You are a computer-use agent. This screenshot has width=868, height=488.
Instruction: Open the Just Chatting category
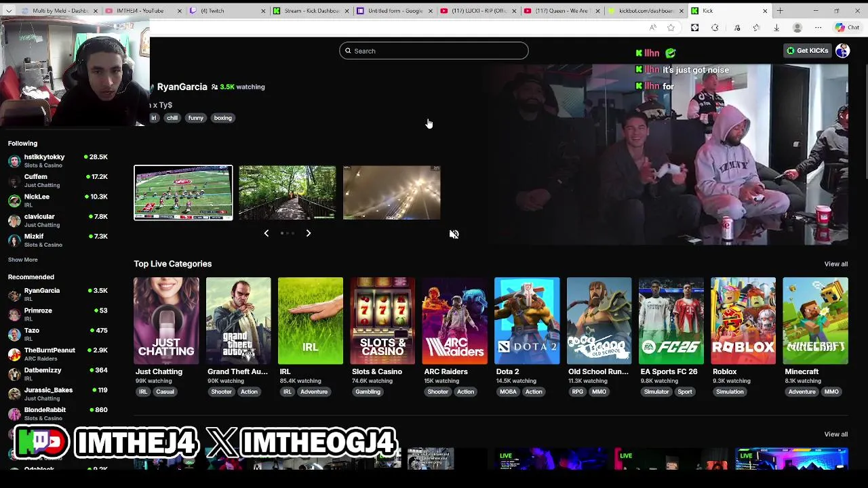click(x=166, y=321)
